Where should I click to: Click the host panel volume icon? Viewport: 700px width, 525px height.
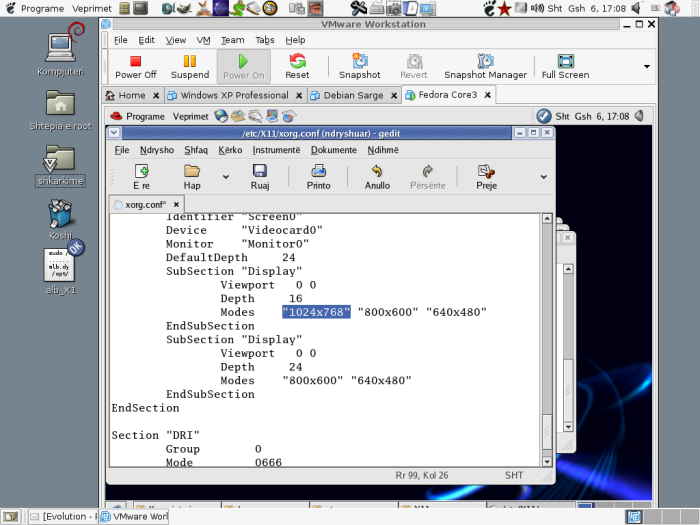coord(636,8)
